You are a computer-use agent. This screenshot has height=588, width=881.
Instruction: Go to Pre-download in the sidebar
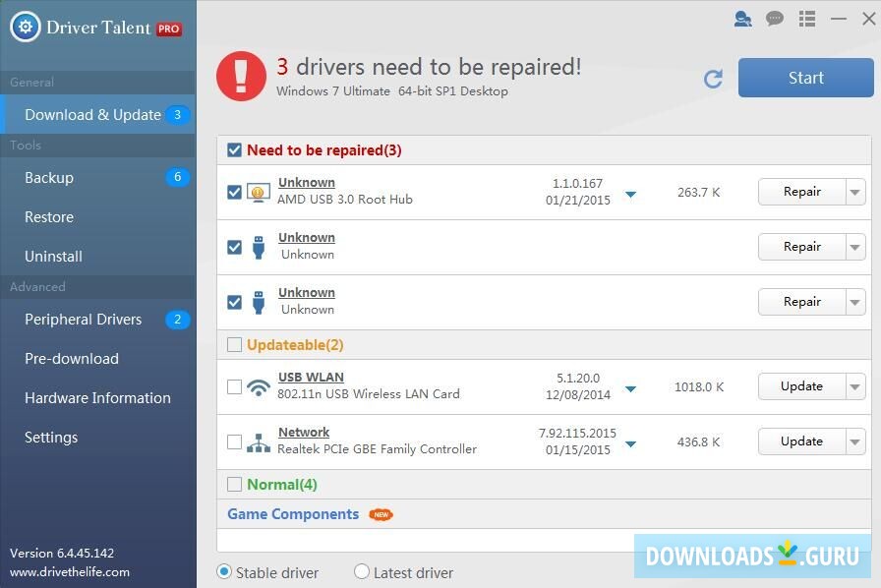click(97, 359)
